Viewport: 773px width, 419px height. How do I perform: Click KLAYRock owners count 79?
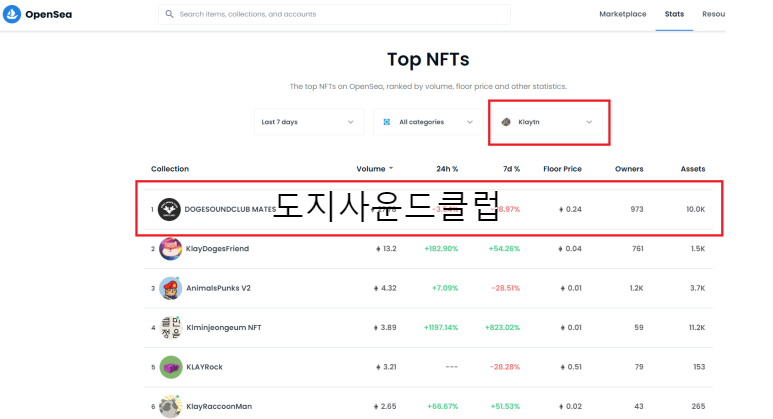(x=639, y=367)
